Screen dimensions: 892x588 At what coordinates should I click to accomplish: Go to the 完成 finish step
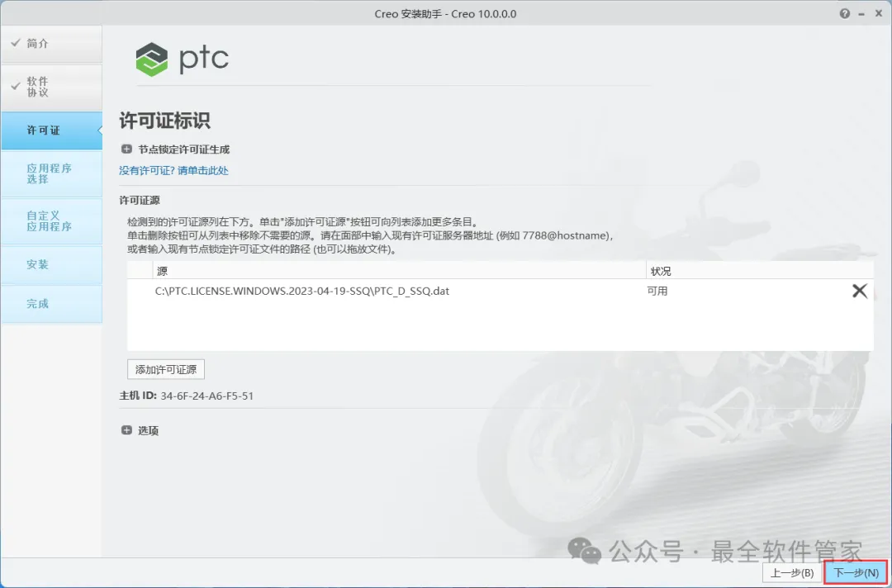coord(51,304)
